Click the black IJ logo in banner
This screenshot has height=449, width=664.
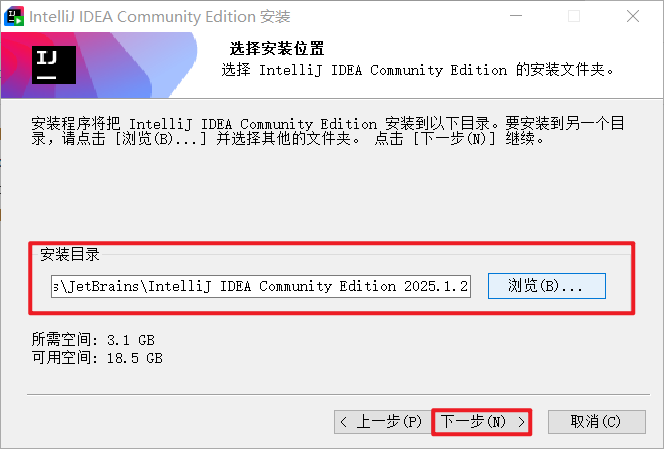pos(54,65)
